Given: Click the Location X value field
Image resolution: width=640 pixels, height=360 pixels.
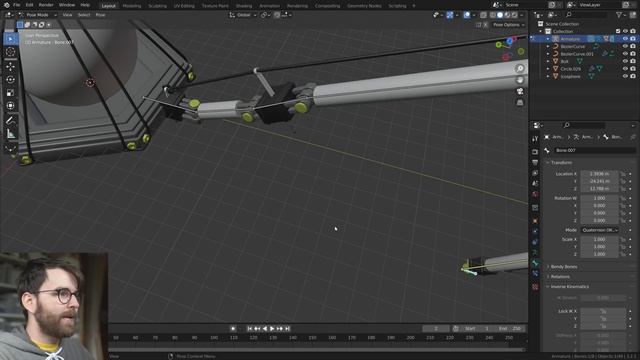Looking at the screenshot, I should click(x=600, y=173).
